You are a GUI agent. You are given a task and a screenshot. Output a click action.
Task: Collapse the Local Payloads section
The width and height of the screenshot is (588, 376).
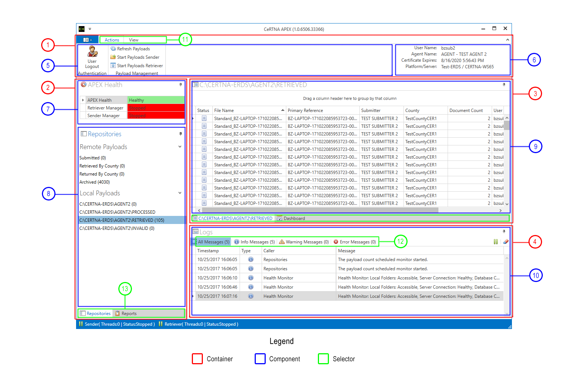[x=180, y=193]
